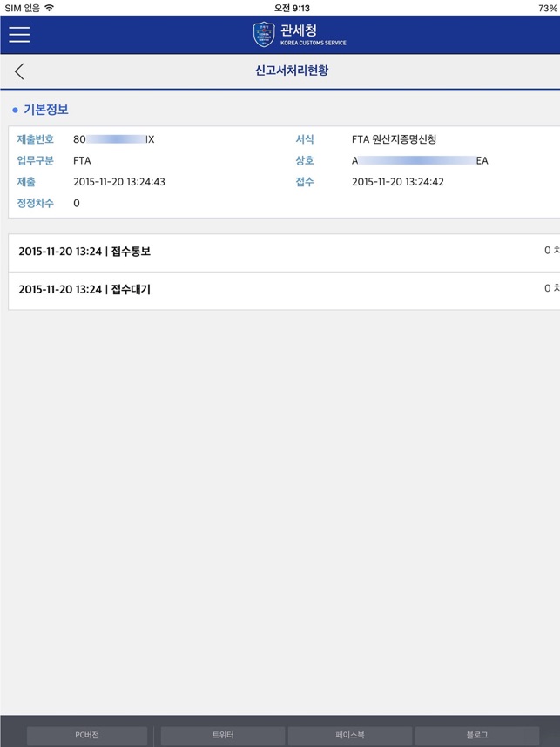The image size is (560, 747).
Task: Tap the 관세청 header title text
Action: pos(299,30)
